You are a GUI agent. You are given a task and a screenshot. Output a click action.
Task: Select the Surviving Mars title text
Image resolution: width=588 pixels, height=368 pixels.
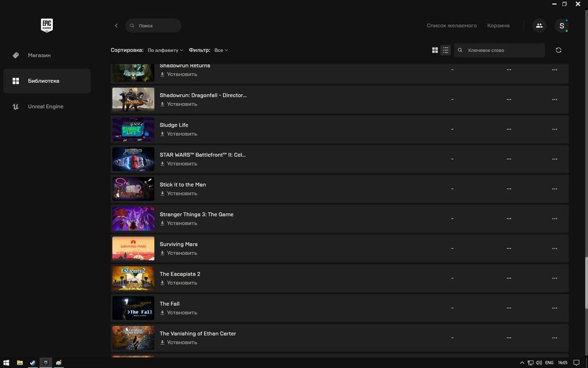point(179,244)
